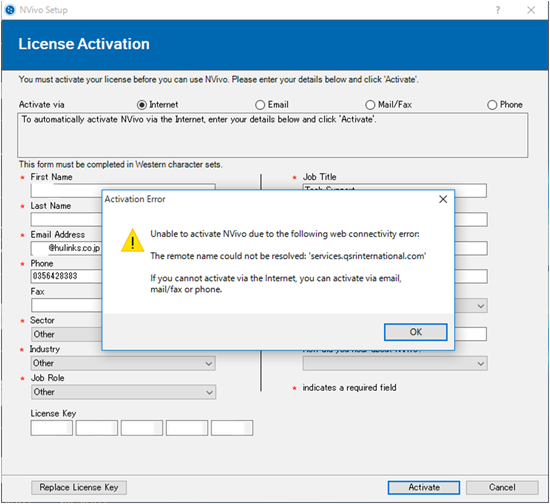Click the first License Key box
This screenshot has width=550, height=504.
tap(52, 428)
